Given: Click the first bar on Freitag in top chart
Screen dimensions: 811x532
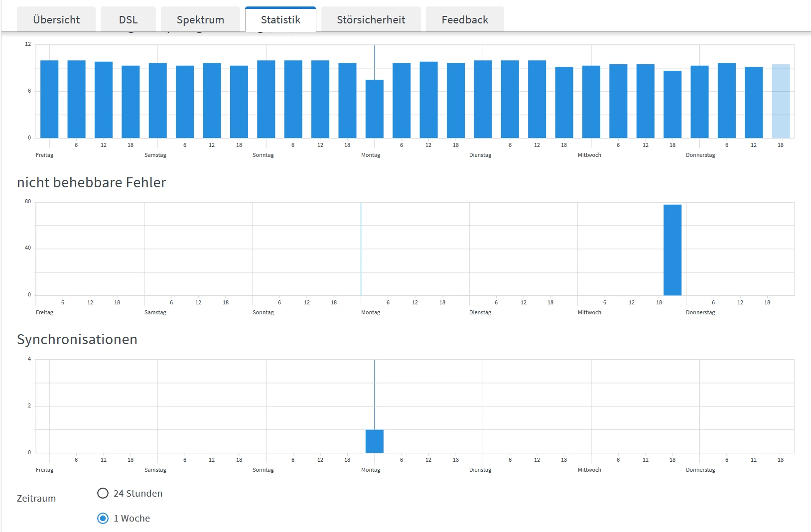Looking at the screenshot, I should pyautogui.click(x=49, y=99).
